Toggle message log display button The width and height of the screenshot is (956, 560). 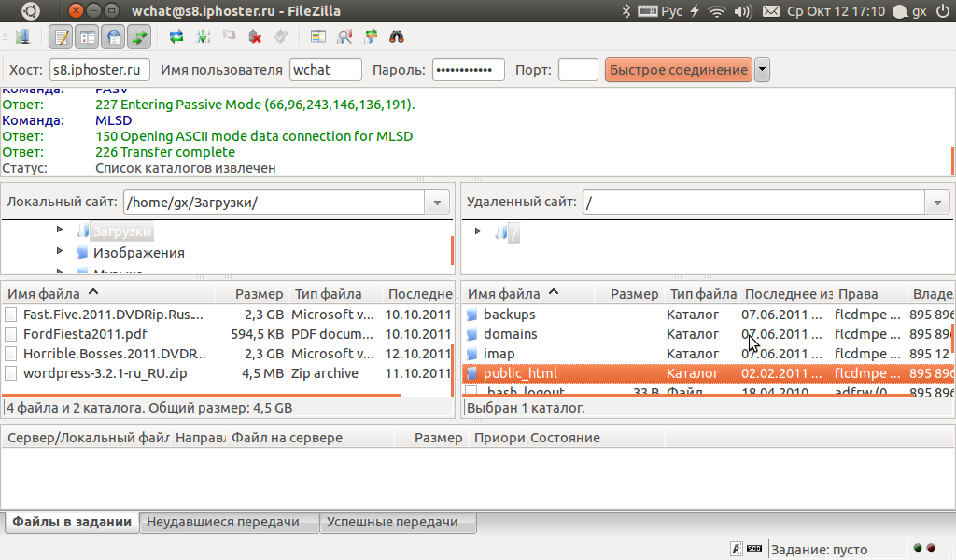click(62, 37)
